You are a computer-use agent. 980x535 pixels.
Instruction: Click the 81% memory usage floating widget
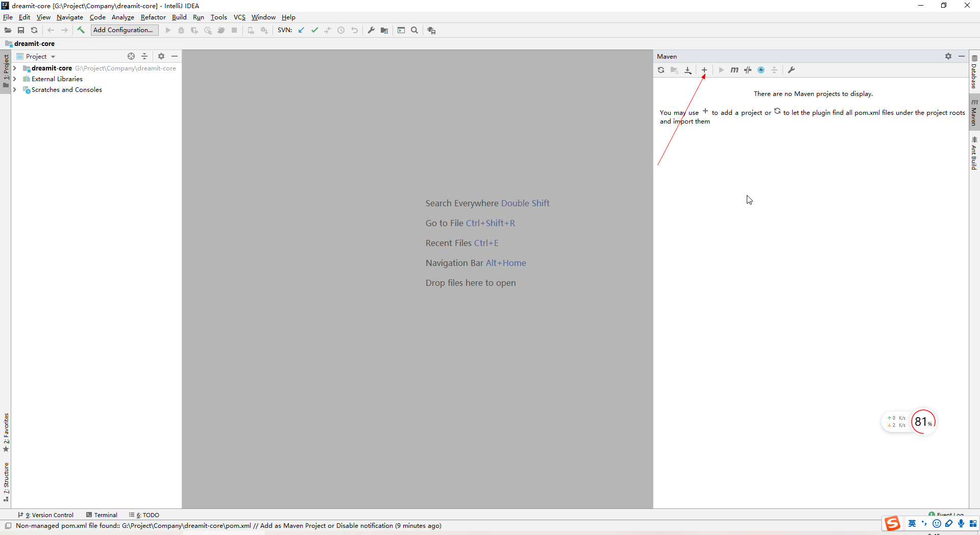click(x=923, y=422)
